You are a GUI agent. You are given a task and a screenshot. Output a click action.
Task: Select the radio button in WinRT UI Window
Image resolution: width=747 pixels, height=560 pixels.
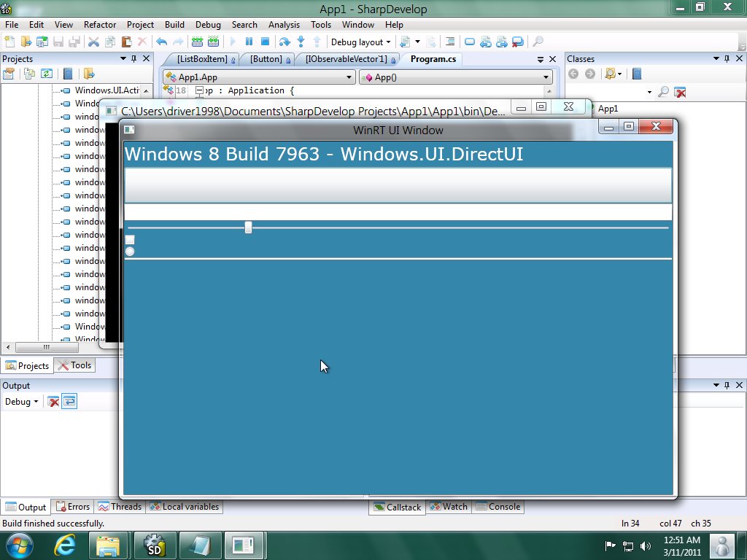130,252
